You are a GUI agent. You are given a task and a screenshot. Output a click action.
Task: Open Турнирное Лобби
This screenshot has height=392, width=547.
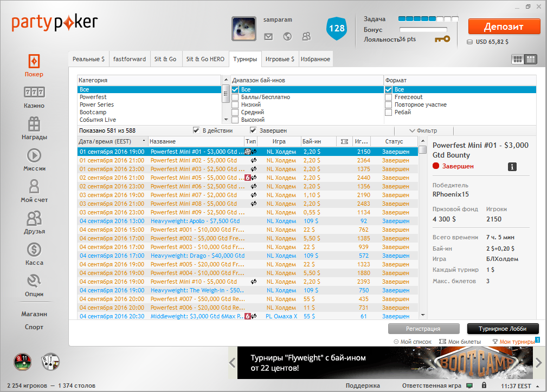click(x=503, y=329)
